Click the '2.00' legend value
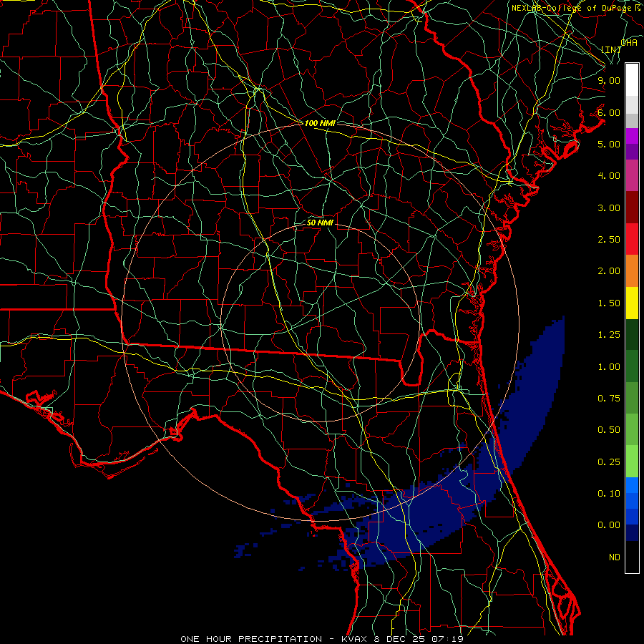The image size is (644, 644). (x=609, y=271)
